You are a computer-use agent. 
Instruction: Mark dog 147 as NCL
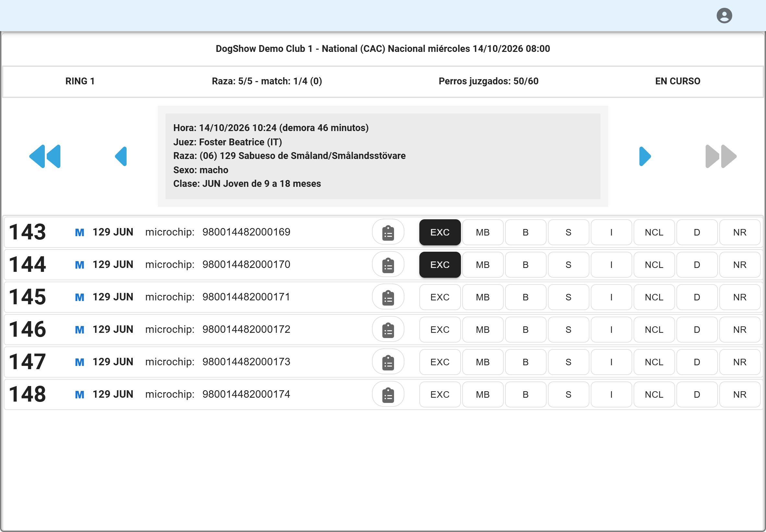[x=654, y=362]
